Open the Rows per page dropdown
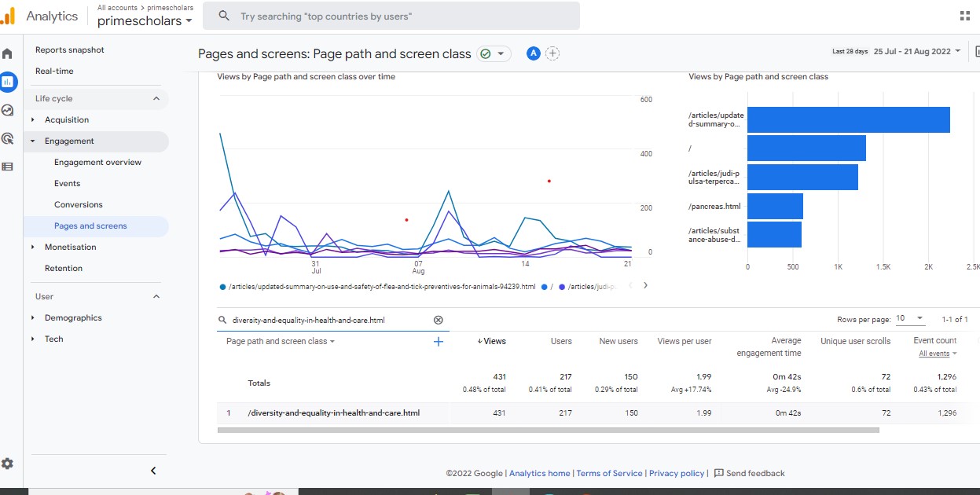 point(910,319)
